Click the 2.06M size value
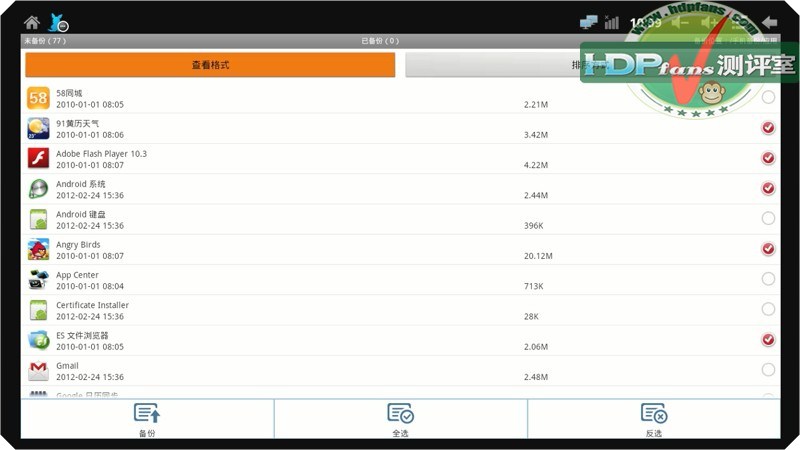The image size is (800, 450). (536, 346)
